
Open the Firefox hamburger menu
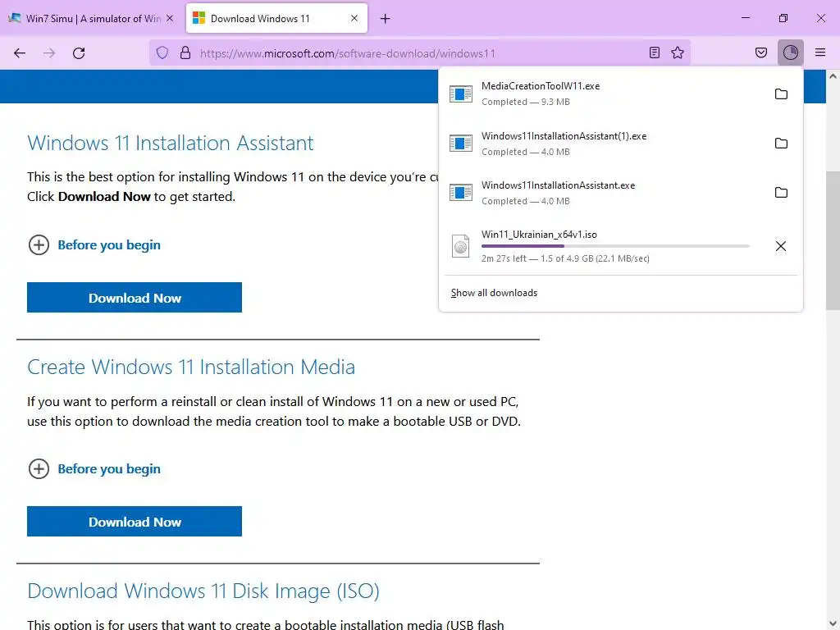tap(820, 52)
